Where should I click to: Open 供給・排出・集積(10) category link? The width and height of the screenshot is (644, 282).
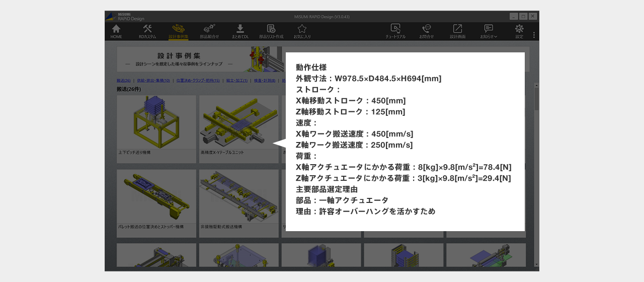(x=153, y=81)
